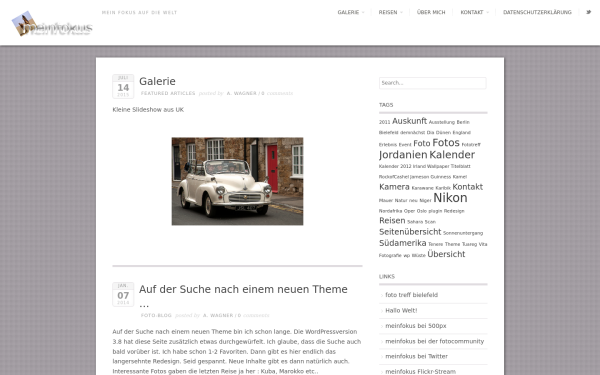
Task: Open the Datenschutzerklärung page
Action: coord(537,13)
